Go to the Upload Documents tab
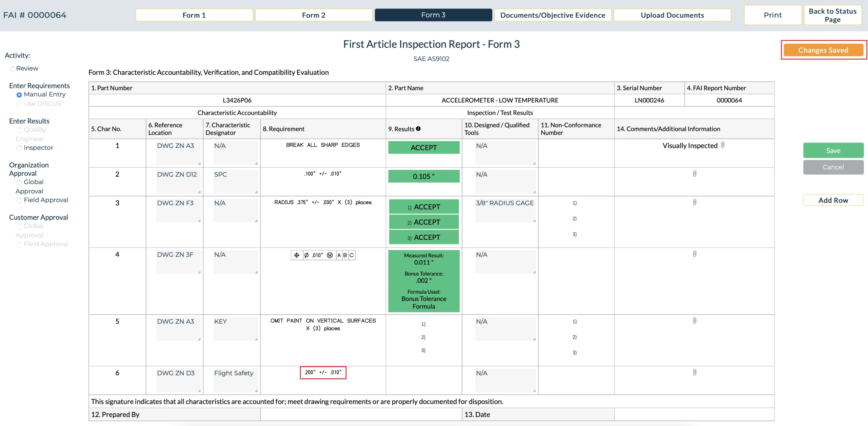 coord(672,15)
